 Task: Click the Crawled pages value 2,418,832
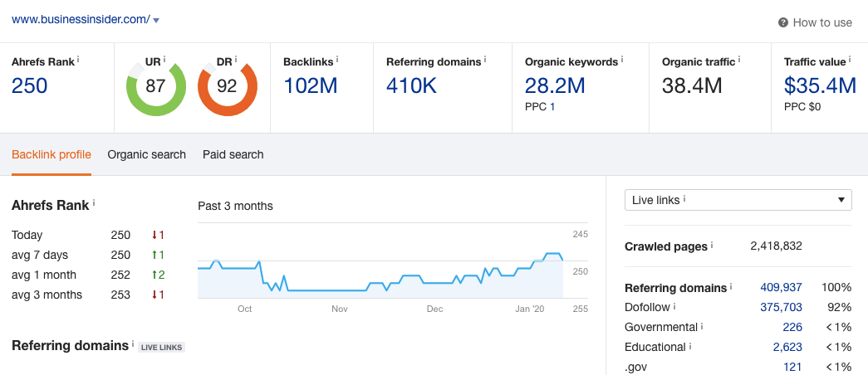[x=776, y=246]
